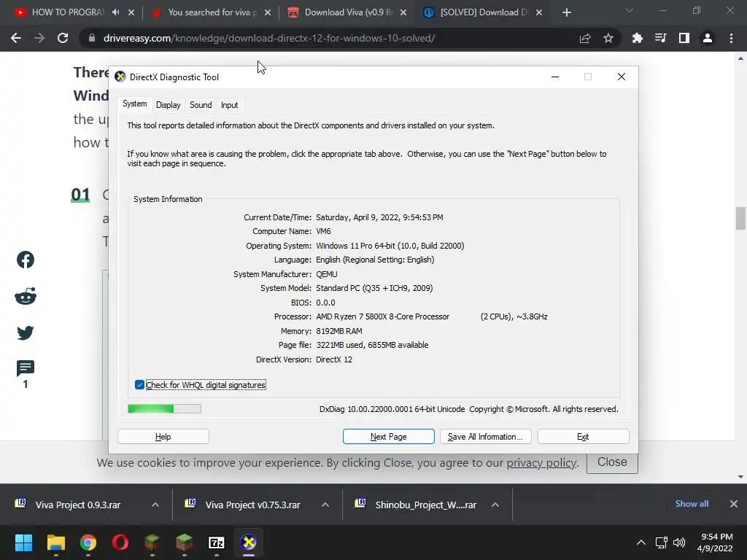This screenshot has height=560, width=747.
Task: Click the page scrollbar down arrow
Action: point(740,477)
